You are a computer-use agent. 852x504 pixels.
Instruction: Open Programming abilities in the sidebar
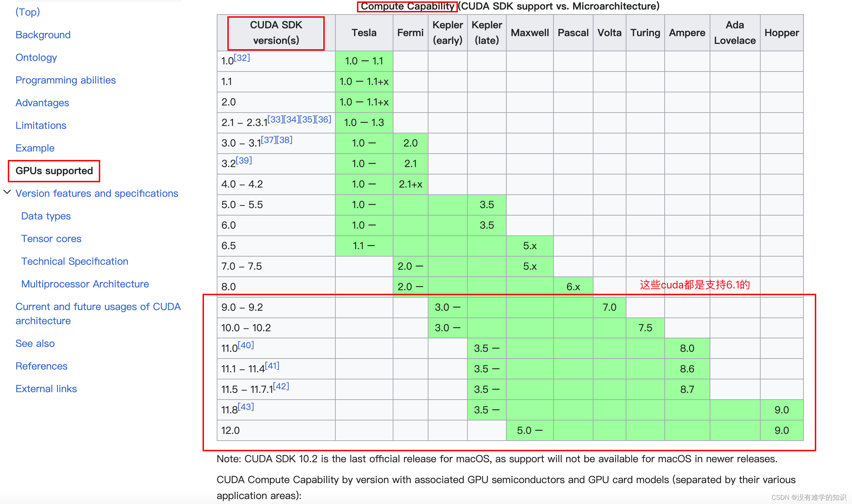point(66,80)
